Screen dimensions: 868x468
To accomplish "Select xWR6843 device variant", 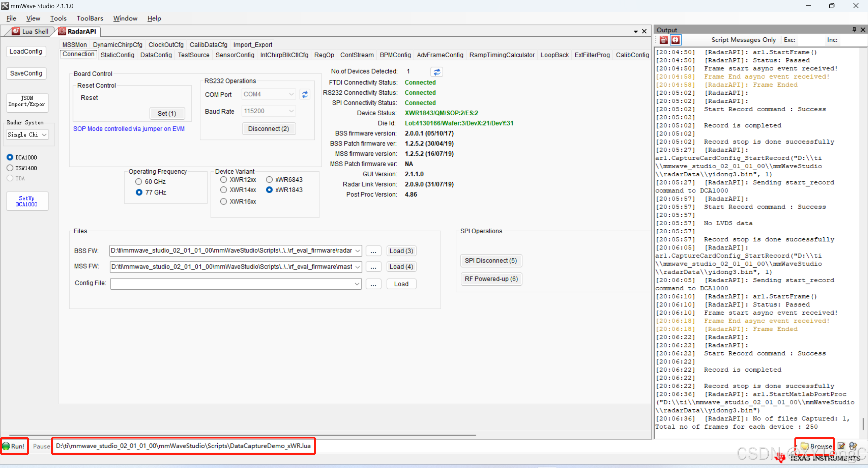I will pyautogui.click(x=269, y=180).
